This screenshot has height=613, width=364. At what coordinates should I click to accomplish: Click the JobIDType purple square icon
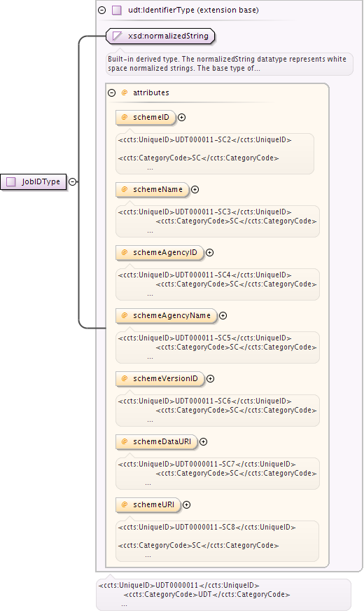click(x=11, y=181)
